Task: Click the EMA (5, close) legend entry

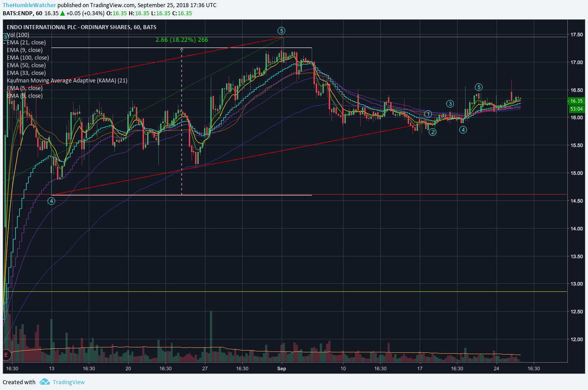Action: coord(25,88)
